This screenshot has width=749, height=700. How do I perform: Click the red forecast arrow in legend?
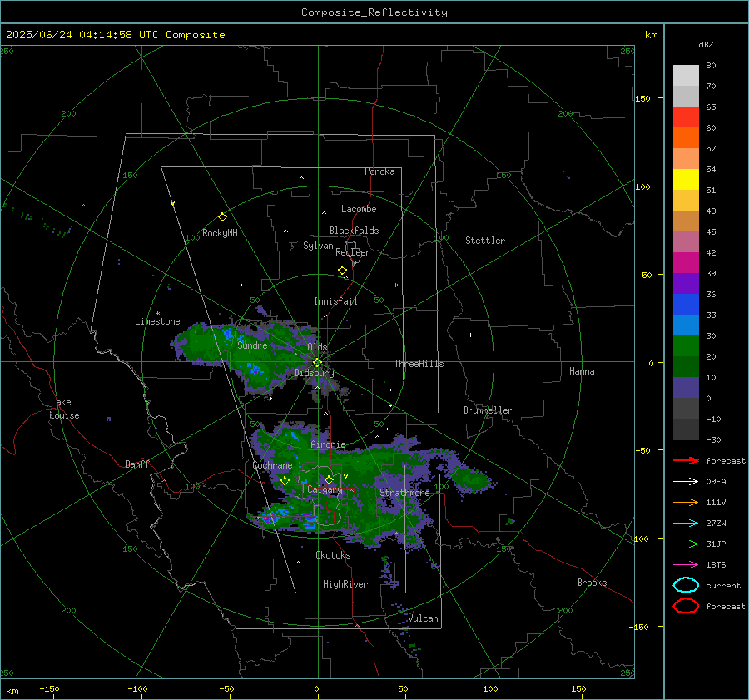click(x=686, y=460)
